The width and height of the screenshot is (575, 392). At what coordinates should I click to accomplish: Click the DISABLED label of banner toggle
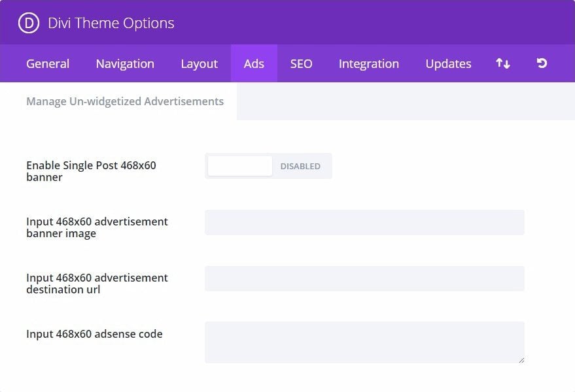coord(300,167)
